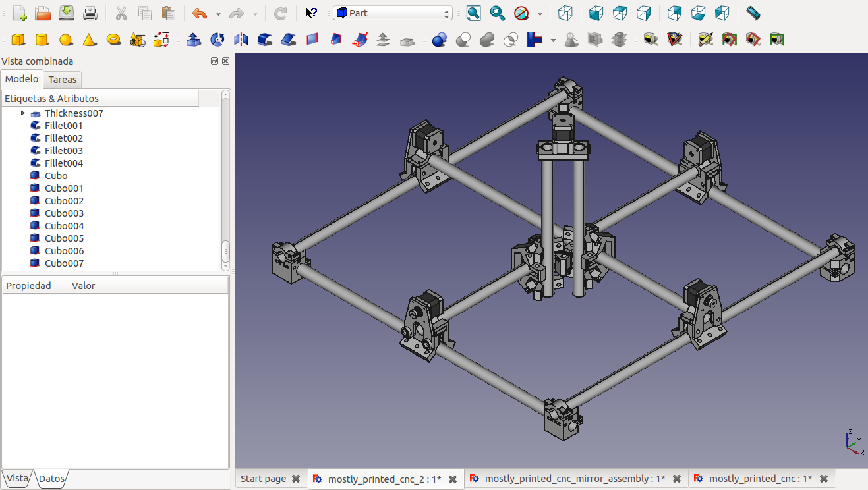Open the Part workbench selector dropdown
Viewport: 868px width, 490px height.
click(392, 13)
